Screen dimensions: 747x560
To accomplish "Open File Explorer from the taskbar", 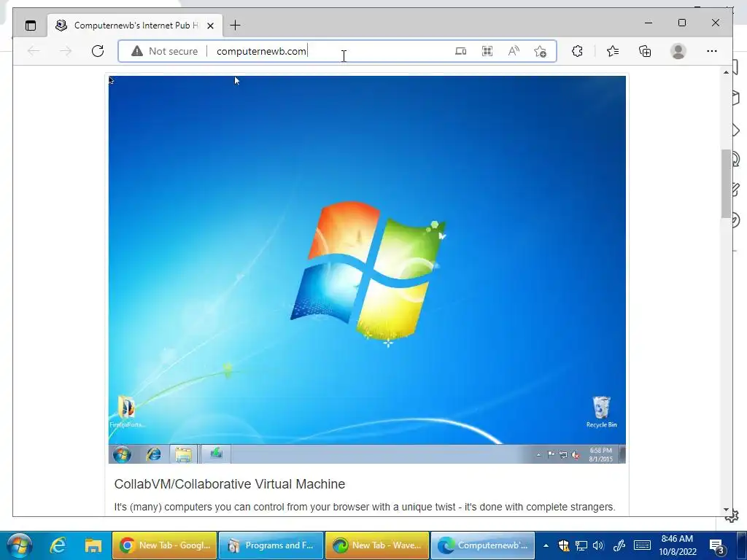I will (x=93, y=545).
